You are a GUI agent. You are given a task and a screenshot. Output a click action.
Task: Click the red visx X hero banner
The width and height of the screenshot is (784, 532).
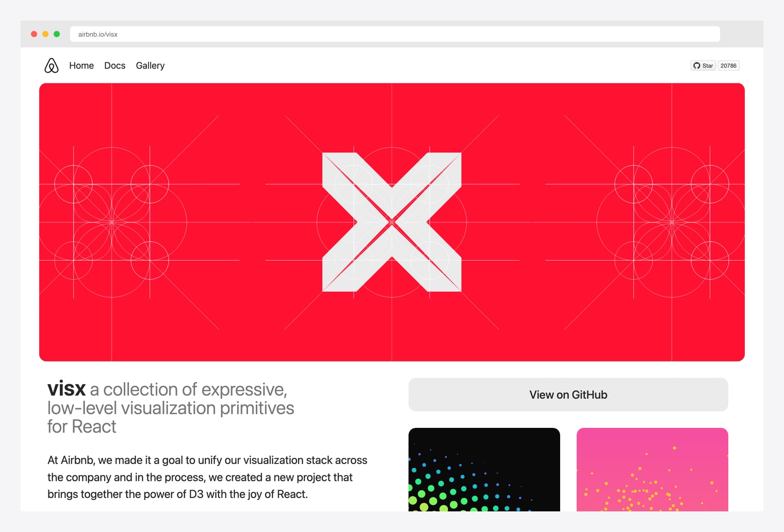[x=392, y=222]
